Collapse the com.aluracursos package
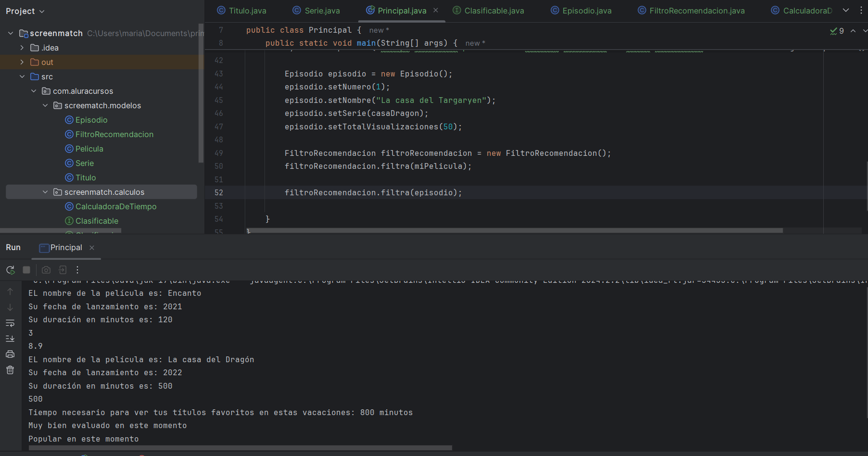Screen dimensions: 868x456 (34, 91)
